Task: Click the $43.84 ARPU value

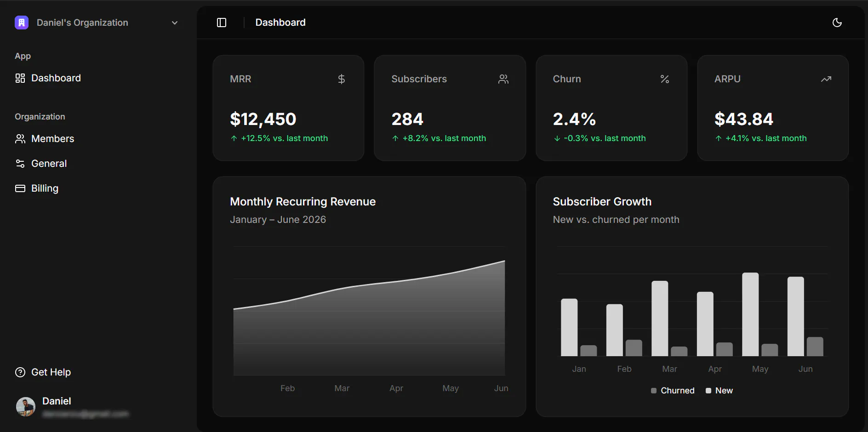Action: pos(744,119)
